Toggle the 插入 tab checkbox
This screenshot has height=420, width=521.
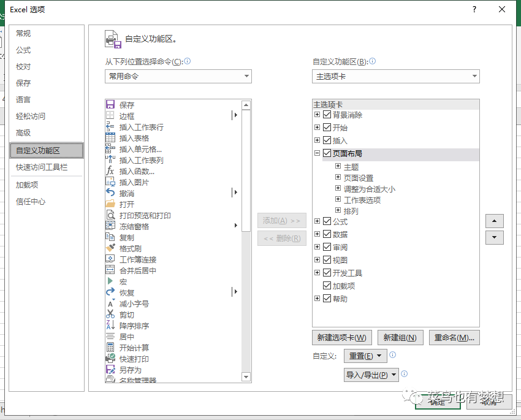point(327,140)
